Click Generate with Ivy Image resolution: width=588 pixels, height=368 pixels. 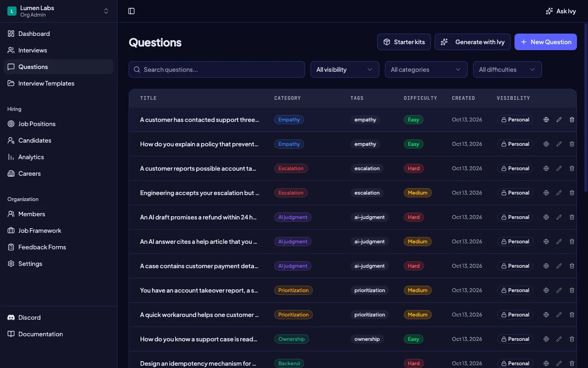(473, 42)
